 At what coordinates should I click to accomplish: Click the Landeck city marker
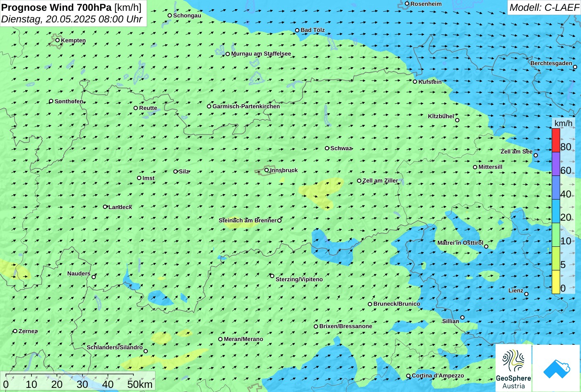(105, 207)
